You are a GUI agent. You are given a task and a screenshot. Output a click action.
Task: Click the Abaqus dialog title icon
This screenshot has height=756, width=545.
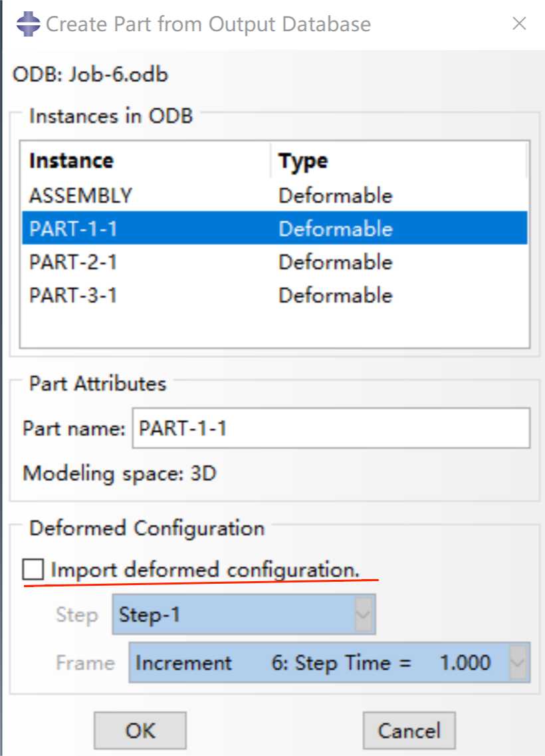click(x=28, y=24)
